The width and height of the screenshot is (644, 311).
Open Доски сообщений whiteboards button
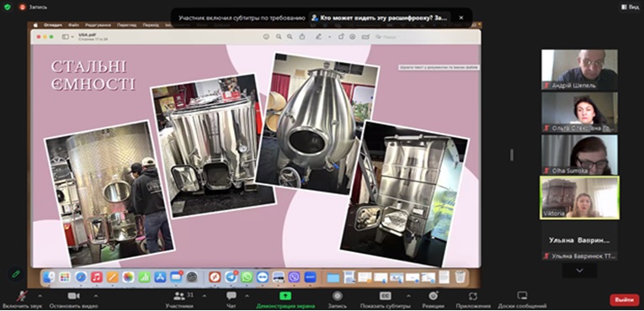pyautogui.click(x=522, y=300)
